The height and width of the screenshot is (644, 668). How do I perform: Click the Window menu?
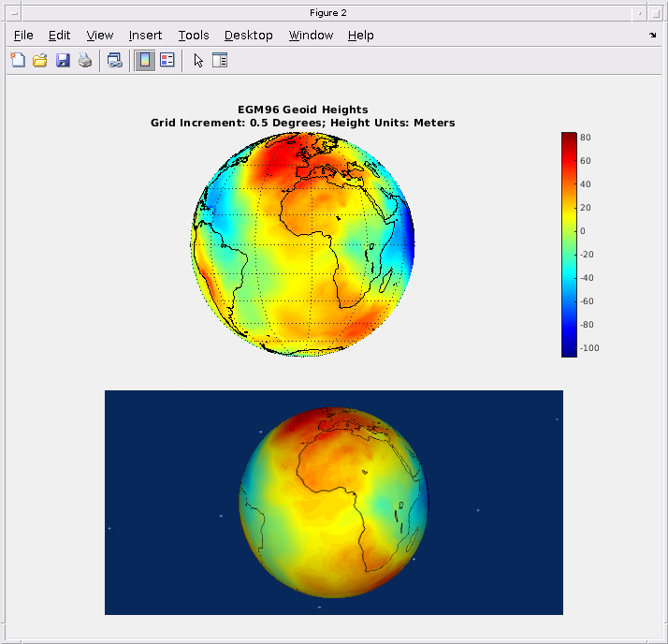pos(311,36)
